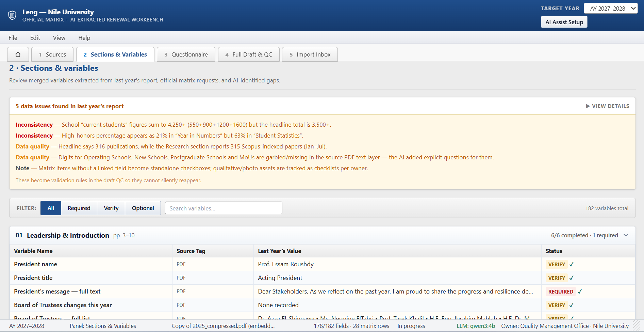The height and width of the screenshot is (332, 644).
Task: Open the Full Draft & QC tab
Action: 249,54
